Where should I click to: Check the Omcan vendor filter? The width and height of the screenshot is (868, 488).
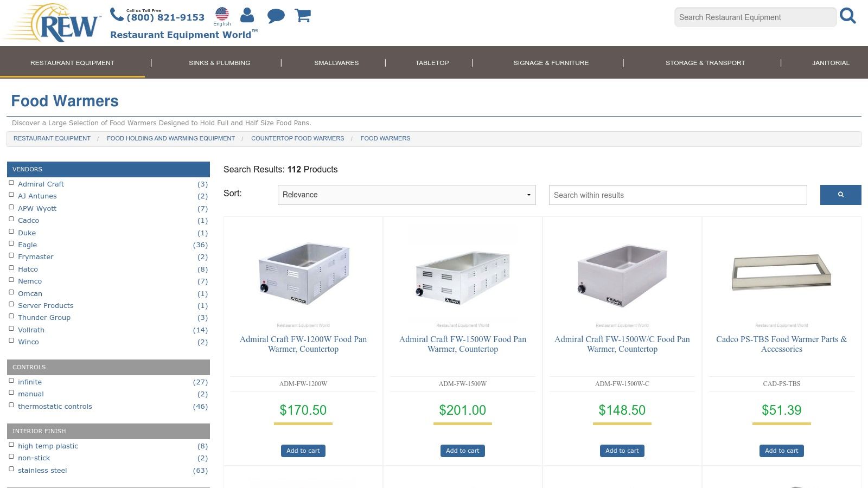coord(11,292)
